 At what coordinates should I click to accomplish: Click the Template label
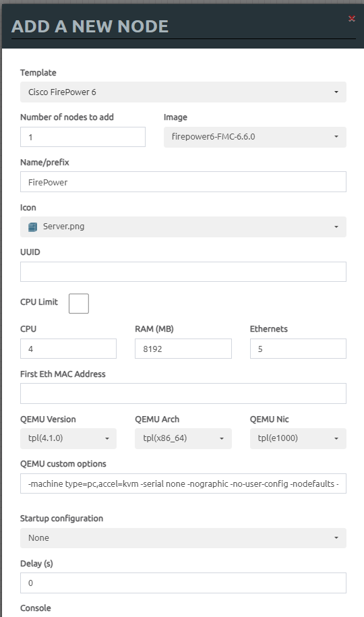tap(38, 72)
